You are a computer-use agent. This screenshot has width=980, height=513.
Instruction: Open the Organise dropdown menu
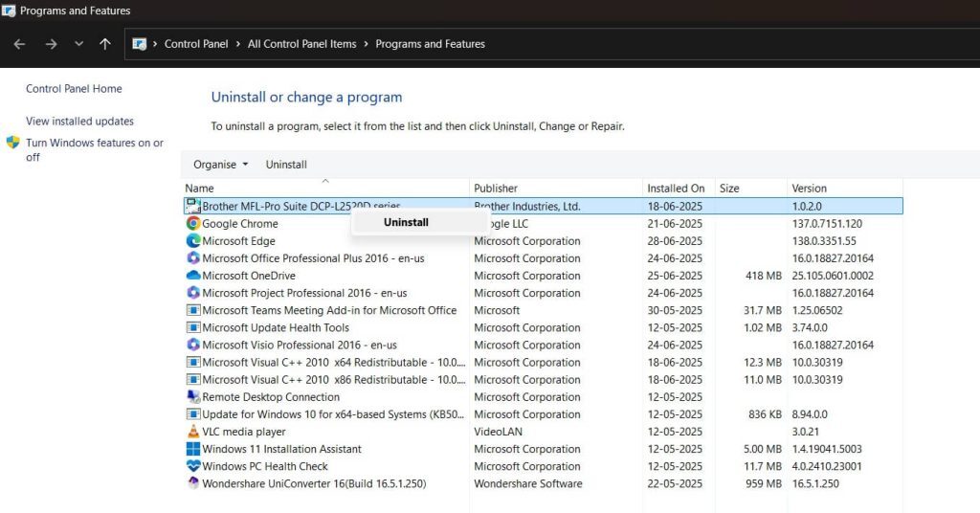tap(220, 165)
